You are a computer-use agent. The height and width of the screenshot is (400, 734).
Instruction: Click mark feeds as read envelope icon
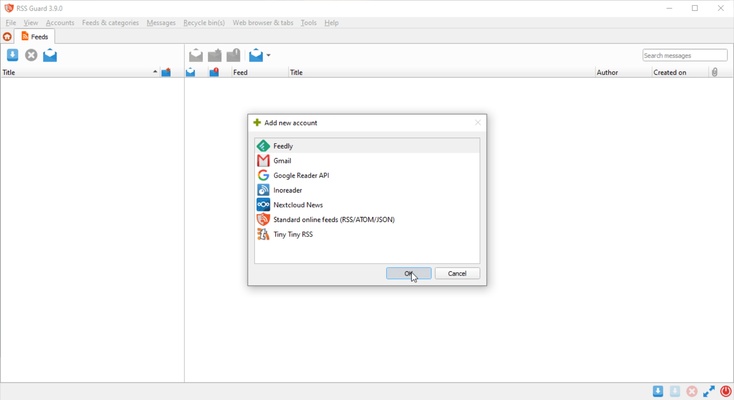pos(50,55)
